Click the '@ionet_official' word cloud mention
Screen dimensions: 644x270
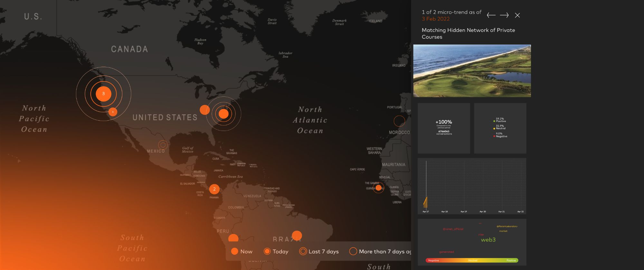coord(453,229)
